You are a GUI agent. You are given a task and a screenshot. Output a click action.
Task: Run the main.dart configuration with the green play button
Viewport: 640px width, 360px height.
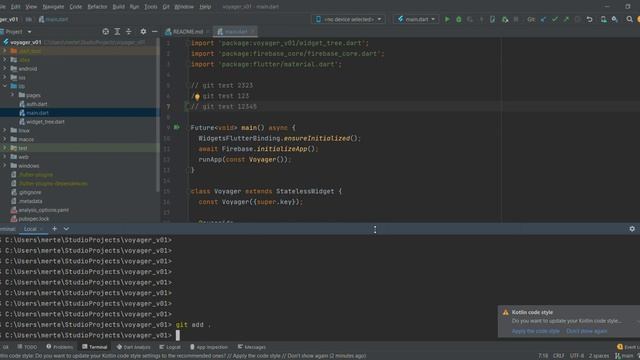[x=447, y=19]
